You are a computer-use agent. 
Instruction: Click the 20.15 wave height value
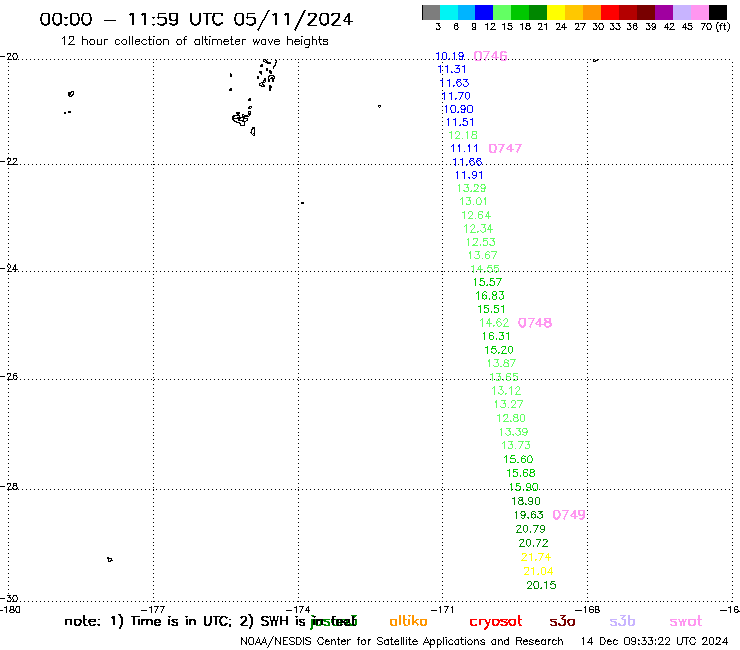[x=541, y=585]
